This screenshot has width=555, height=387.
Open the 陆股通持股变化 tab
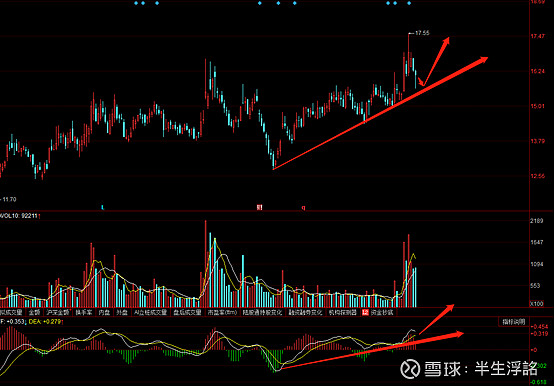262,312
